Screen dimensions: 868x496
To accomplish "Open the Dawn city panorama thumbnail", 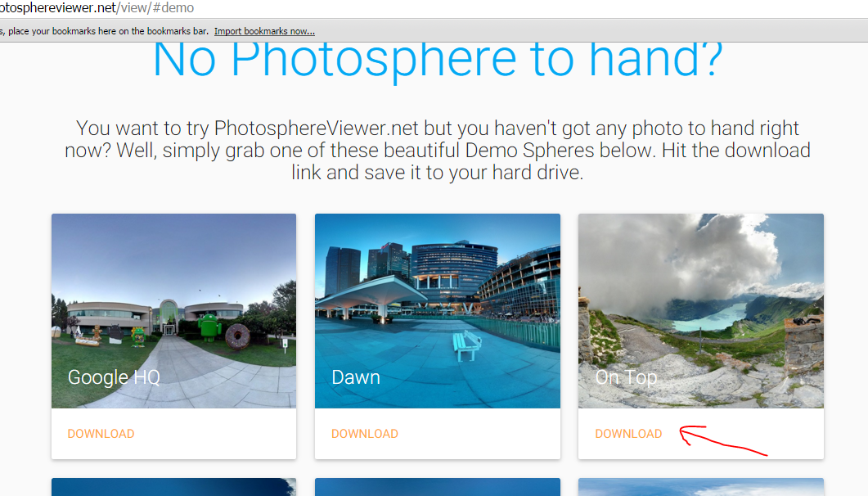I will 438,311.
